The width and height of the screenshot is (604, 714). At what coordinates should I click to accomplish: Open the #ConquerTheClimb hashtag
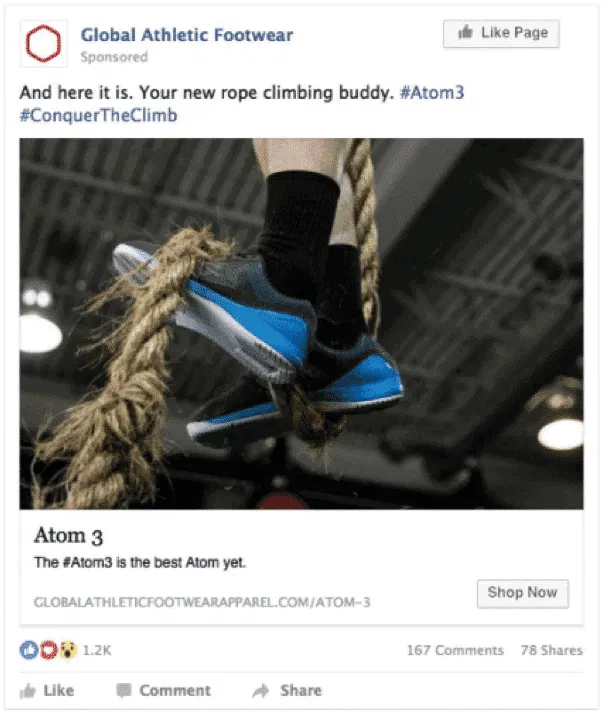tap(98, 115)
